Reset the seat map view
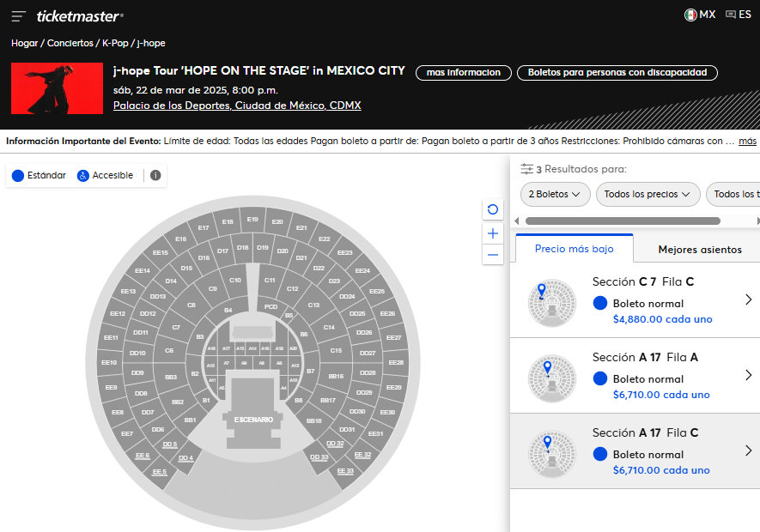Viewport: 760px width, 532px height. [x=493, y=209]
